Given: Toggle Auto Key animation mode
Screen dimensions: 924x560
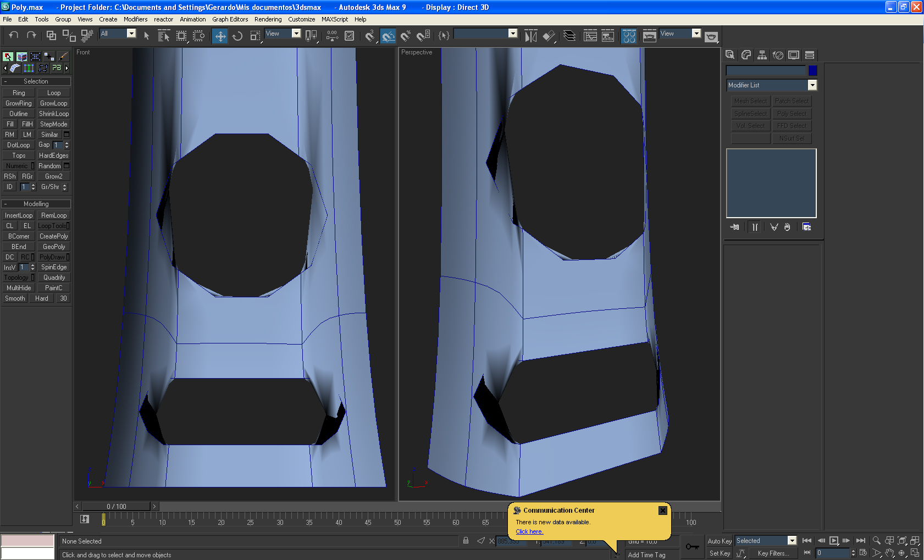Looking at the screenshot, I should point(719,541).
